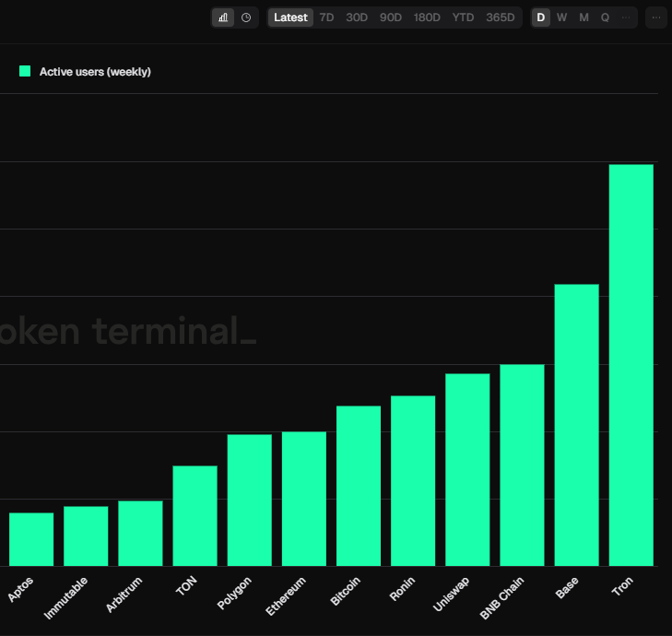Click the Aptos axis label
Screen dimensions: 672x636
click(20, 589)
